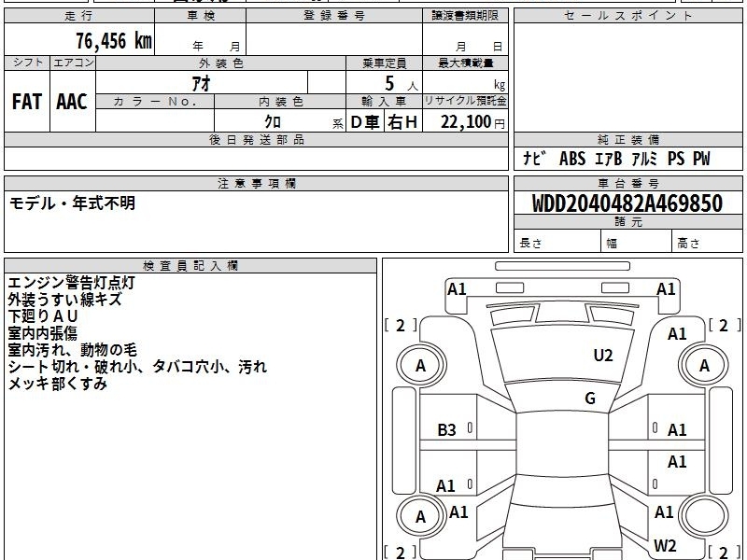
Task: Click the エアB equipment entry
Action: click(x=609, y=158)
